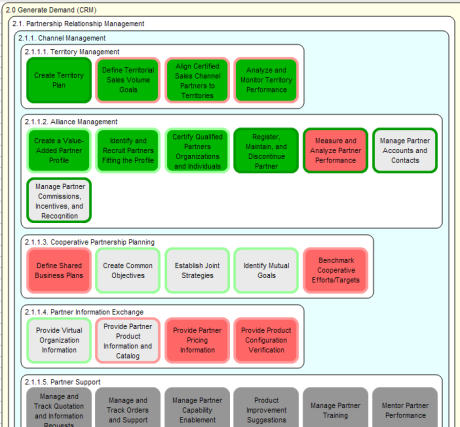Select the Create Territory Plan box
The height and width of the screenshot is (427, 460).
59,80
